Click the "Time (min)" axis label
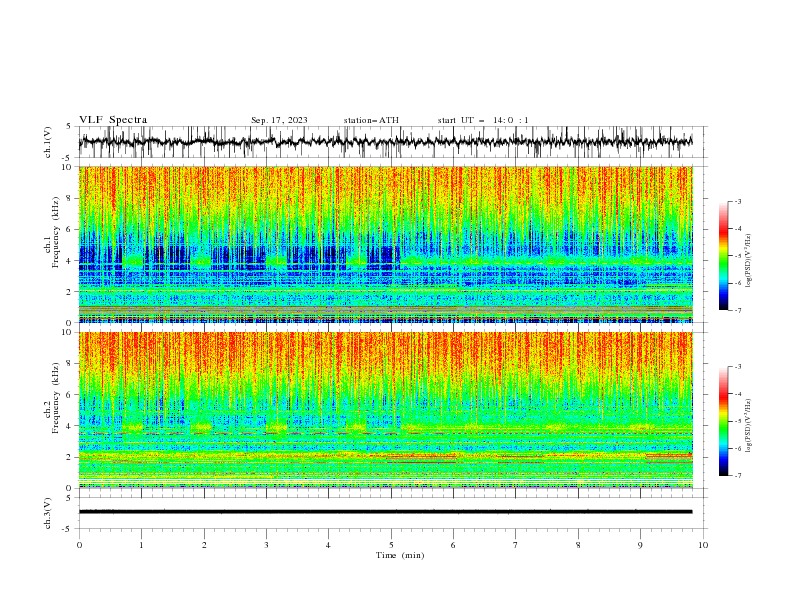The height and width of the screenshot is (612, 792). coord(400,555)
